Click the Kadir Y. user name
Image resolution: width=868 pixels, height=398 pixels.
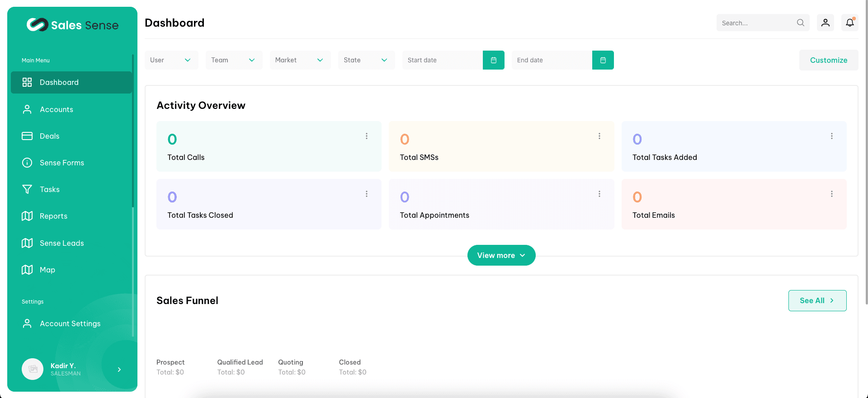(63, 365)
